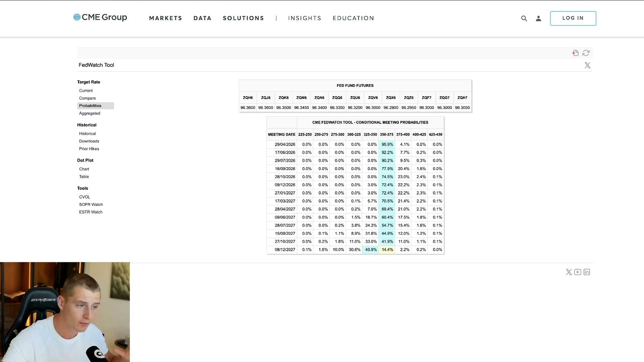Click the MEETING DATE column header

coord(282,135)
